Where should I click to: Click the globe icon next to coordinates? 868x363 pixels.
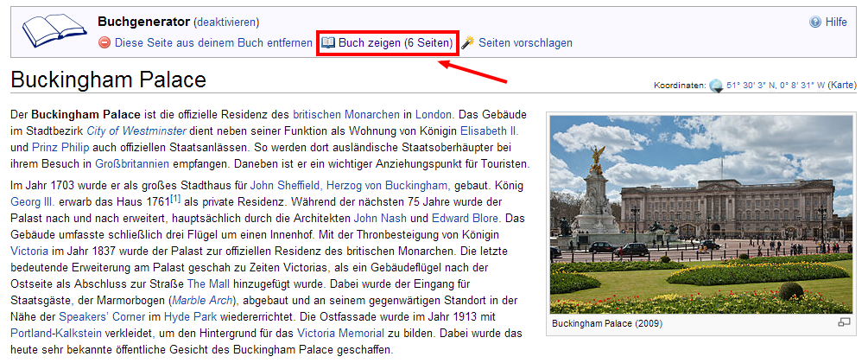(716, 86)
